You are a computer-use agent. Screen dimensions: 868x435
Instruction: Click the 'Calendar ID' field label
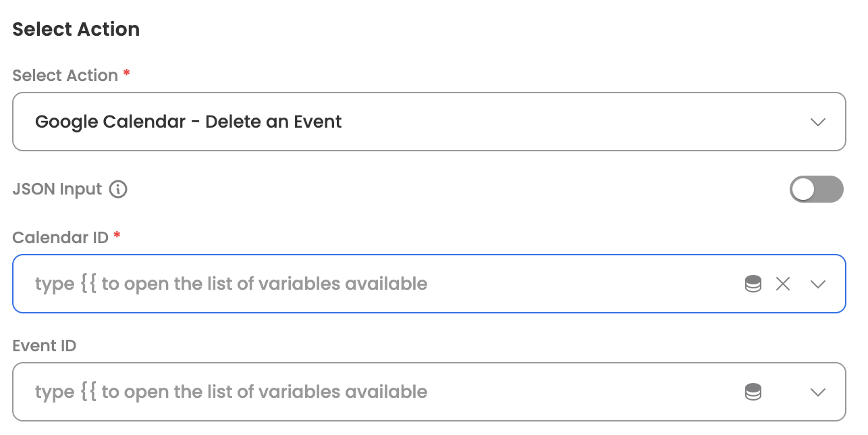click(60, 237)
